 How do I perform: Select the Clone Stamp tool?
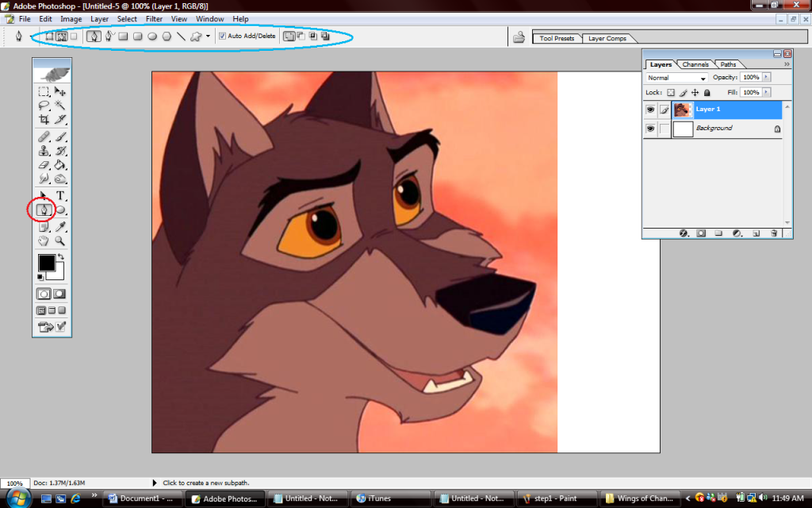[x=44, y=151]
